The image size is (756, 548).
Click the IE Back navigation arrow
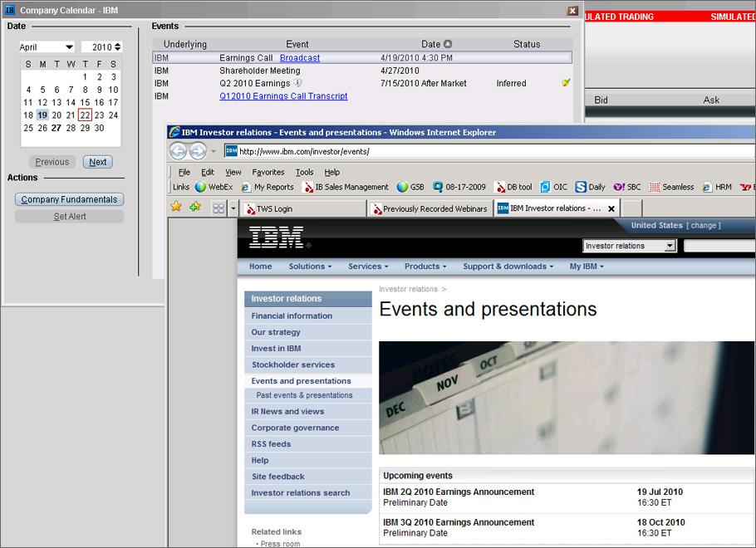(178, 151)
